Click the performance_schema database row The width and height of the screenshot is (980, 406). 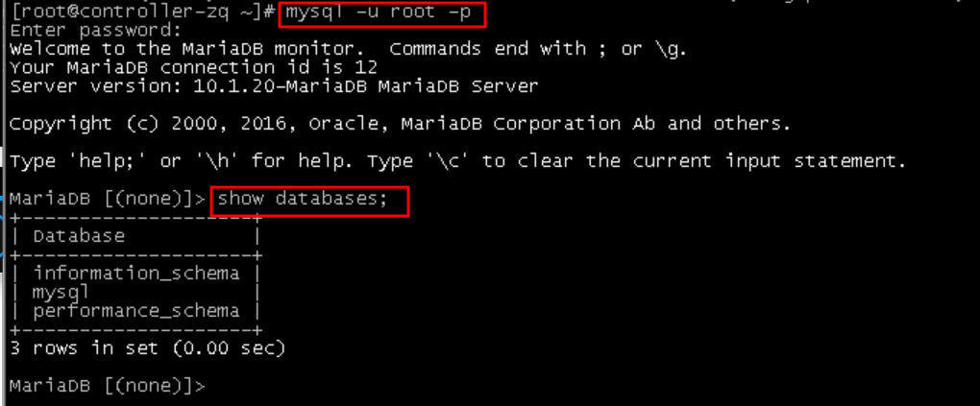pos(135,311)
